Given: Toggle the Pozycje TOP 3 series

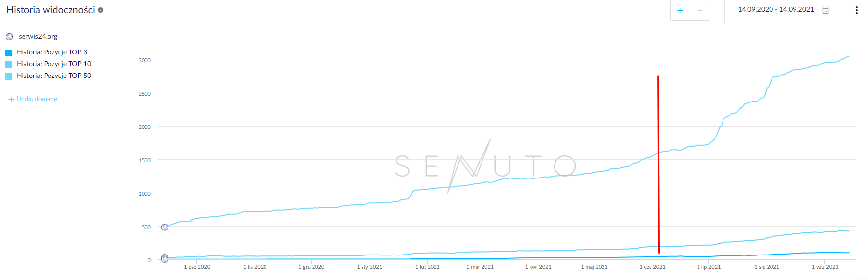Looking at the screenshot, I should coord(51,52).
